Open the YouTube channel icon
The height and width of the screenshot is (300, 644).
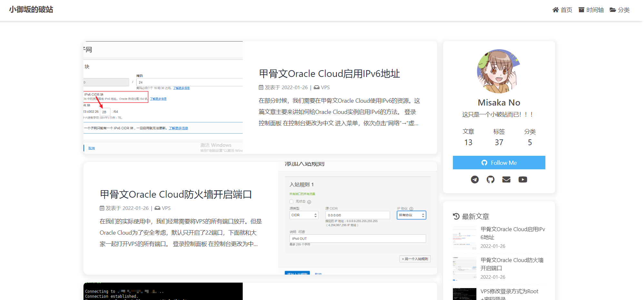522,179
